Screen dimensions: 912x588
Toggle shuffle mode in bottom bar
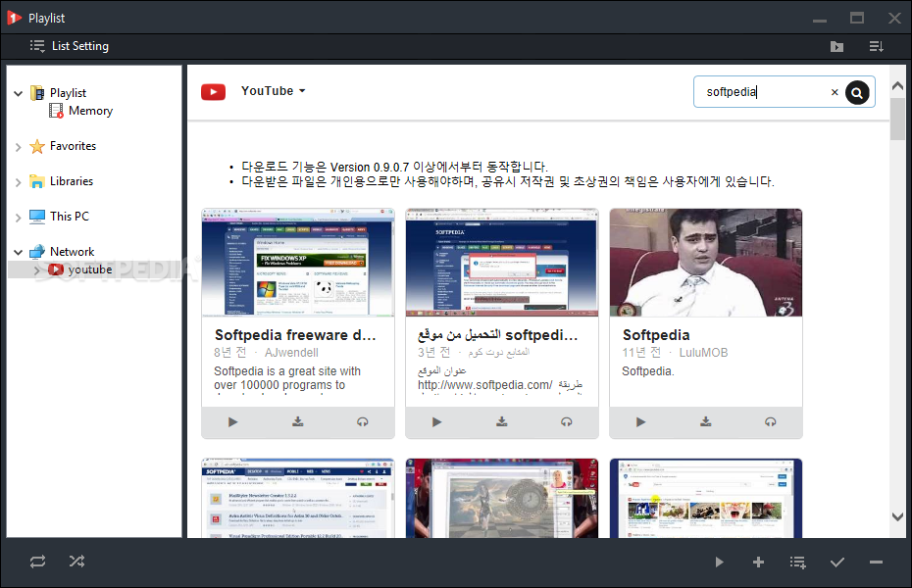[x=76, y=562]
